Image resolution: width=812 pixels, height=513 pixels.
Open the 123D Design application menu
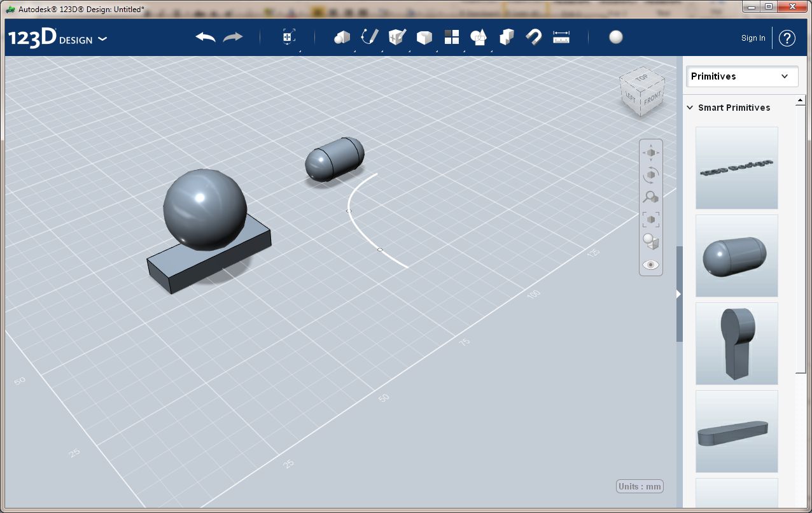(x=58, y=38)
